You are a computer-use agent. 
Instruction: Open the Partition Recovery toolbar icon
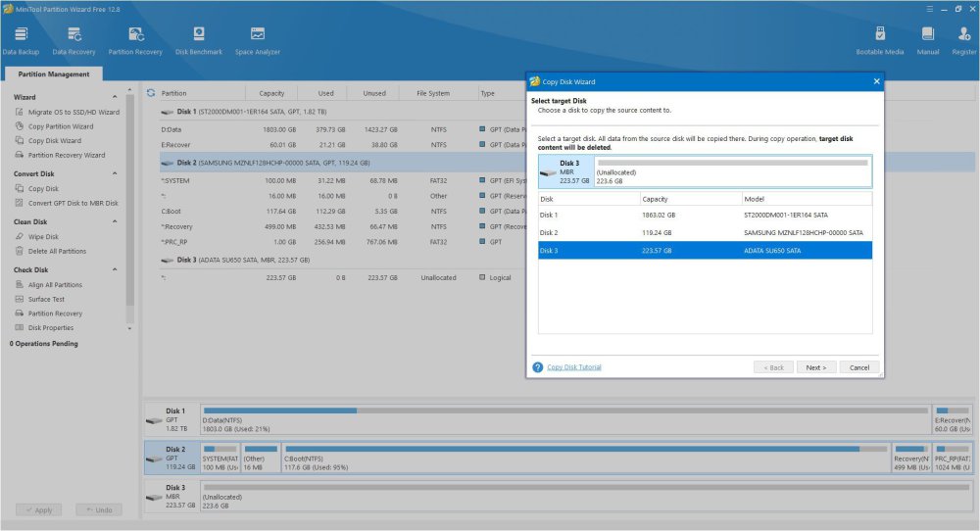[x=135, y=40]
